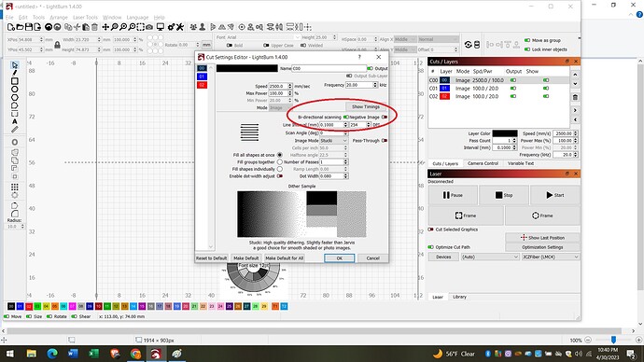Image resolution: width=644 pixels, height=362 pixels.
Task: Select the Create Text tool
Action: [x=15, y=121]
